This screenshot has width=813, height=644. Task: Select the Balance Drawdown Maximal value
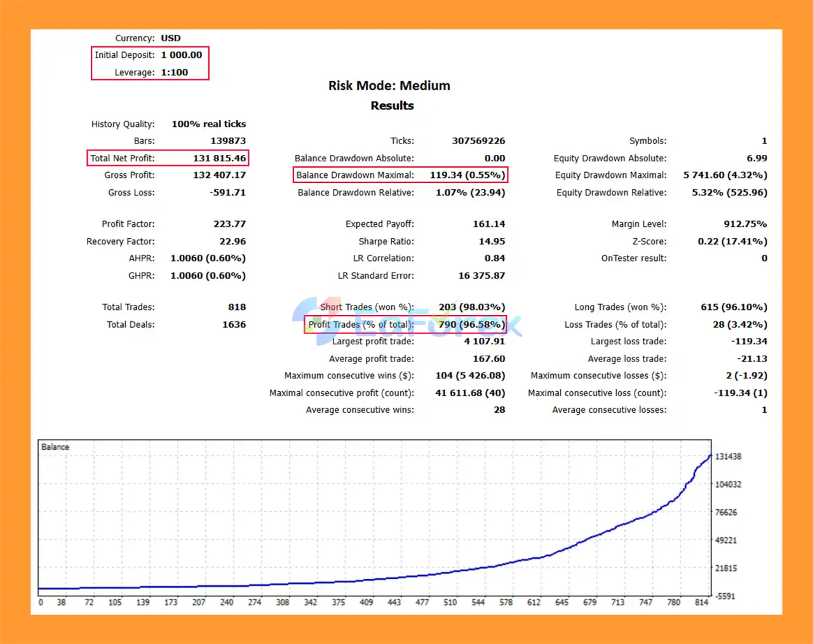467,175
